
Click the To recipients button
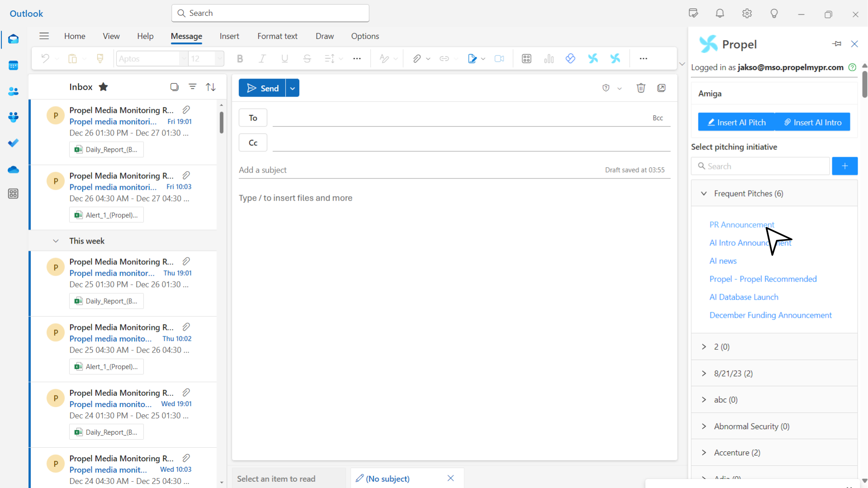click(x=253, y=118)
